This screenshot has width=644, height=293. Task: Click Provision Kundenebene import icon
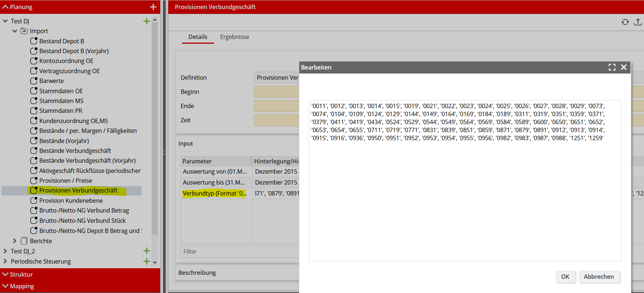(x=34, y=200)
